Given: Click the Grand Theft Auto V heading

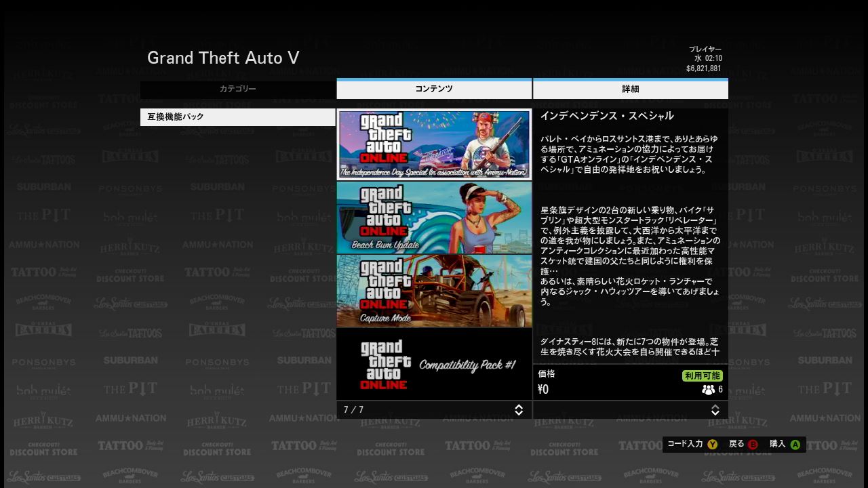Looking at the screenshot, I should tap(223, 58).
